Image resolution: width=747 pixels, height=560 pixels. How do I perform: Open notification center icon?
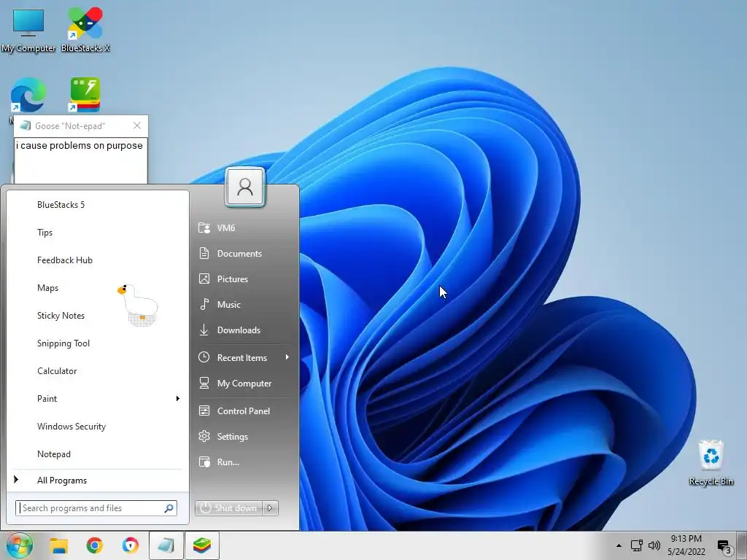click(x=724, y=547)
